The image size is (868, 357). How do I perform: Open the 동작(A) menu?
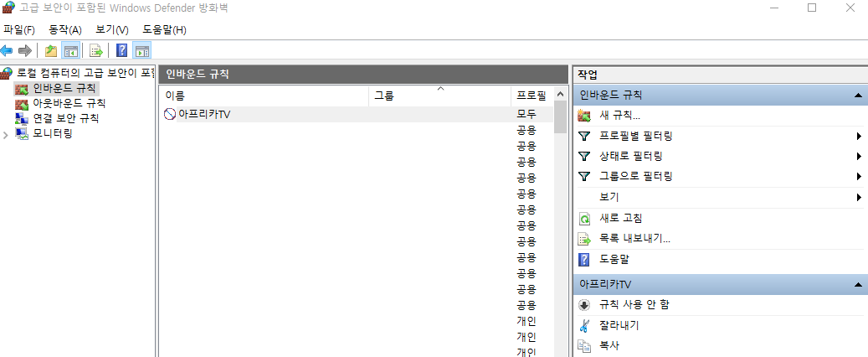click(65, 30)
